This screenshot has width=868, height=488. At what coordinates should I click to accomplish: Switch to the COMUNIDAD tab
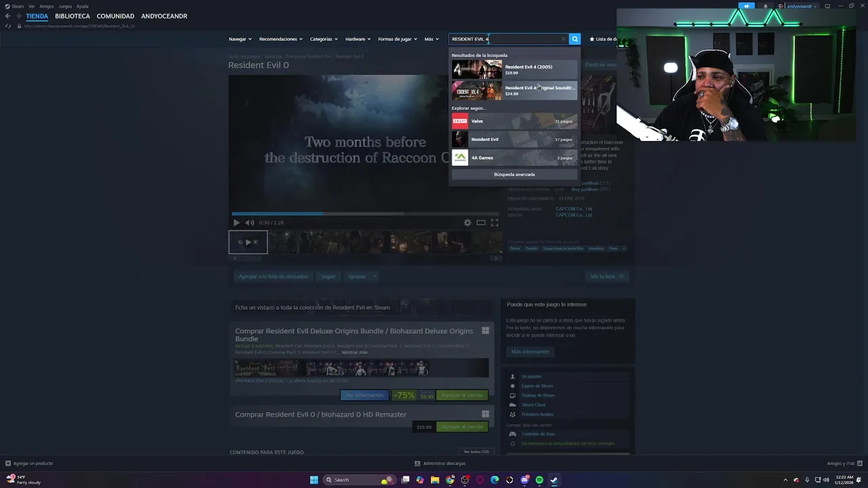(115, 16)
